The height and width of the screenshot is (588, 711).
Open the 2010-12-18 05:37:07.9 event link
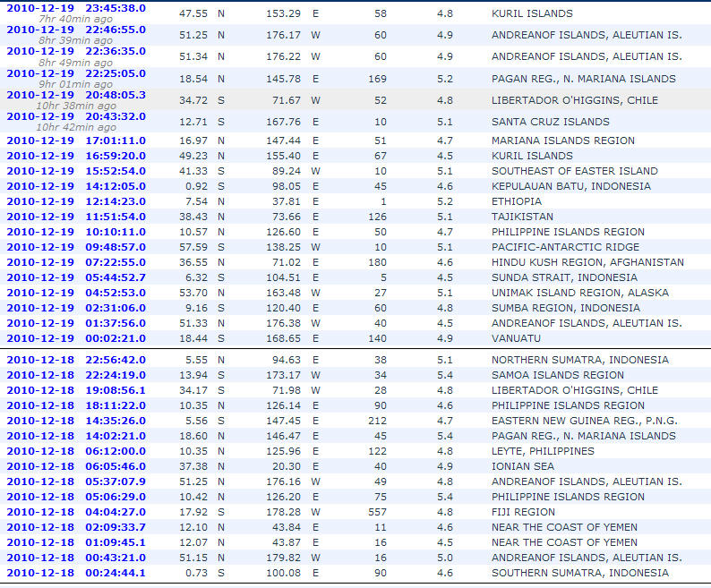(76, 481)
